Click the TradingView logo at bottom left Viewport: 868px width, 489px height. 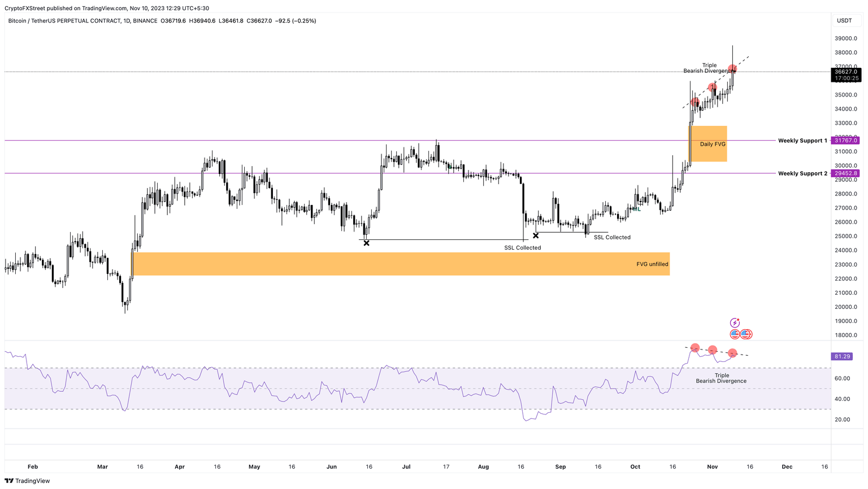point(8,481)
